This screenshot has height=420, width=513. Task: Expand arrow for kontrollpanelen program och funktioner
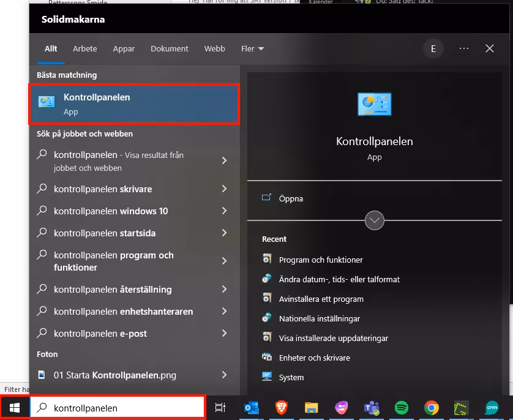[x=225, y=261]
